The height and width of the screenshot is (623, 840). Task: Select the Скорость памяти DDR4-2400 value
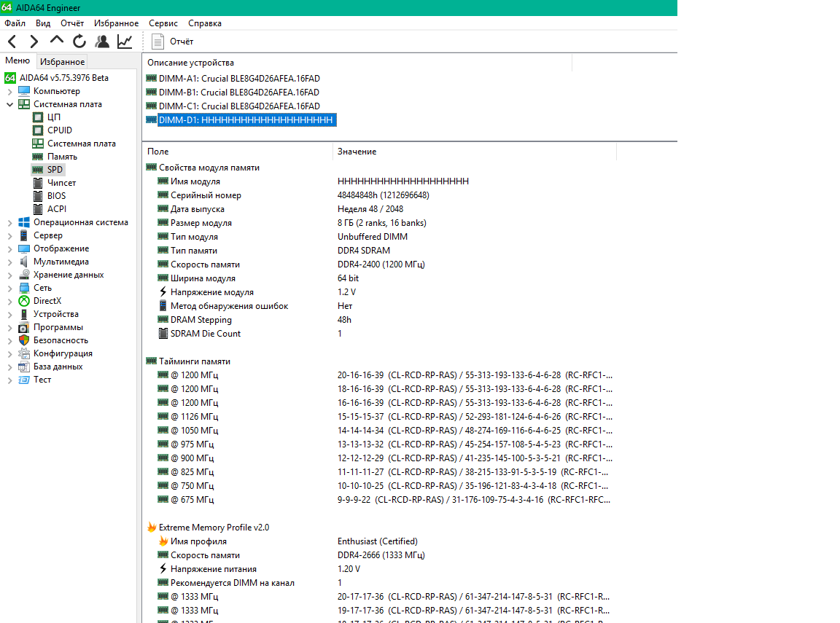pos(381,265)
